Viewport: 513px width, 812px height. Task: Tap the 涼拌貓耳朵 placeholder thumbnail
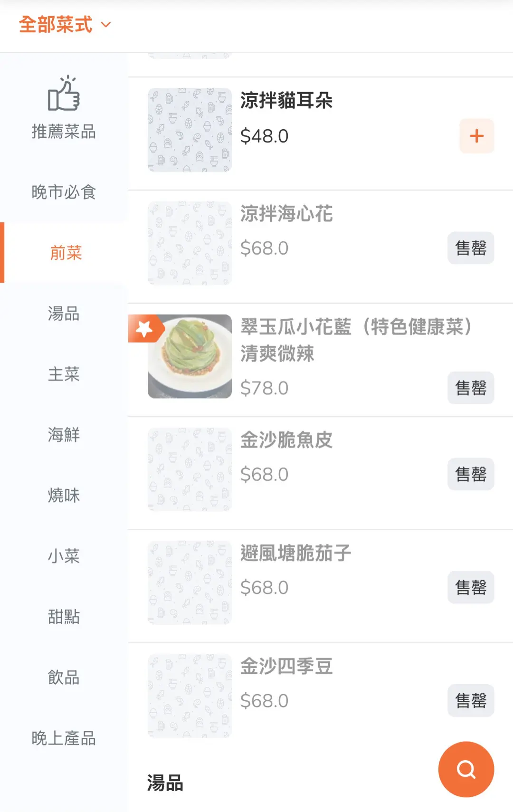(x=190, y=130)
